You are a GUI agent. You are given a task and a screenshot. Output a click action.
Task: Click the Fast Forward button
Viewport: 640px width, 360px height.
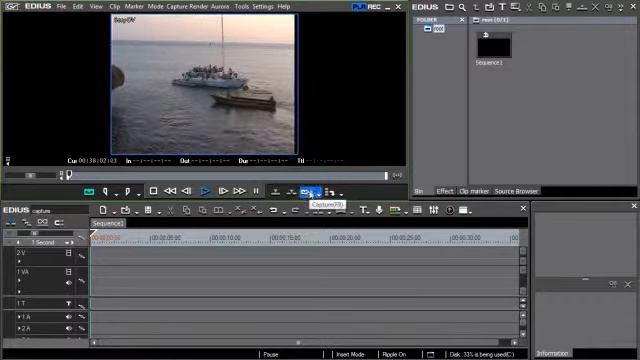point(239,191)
